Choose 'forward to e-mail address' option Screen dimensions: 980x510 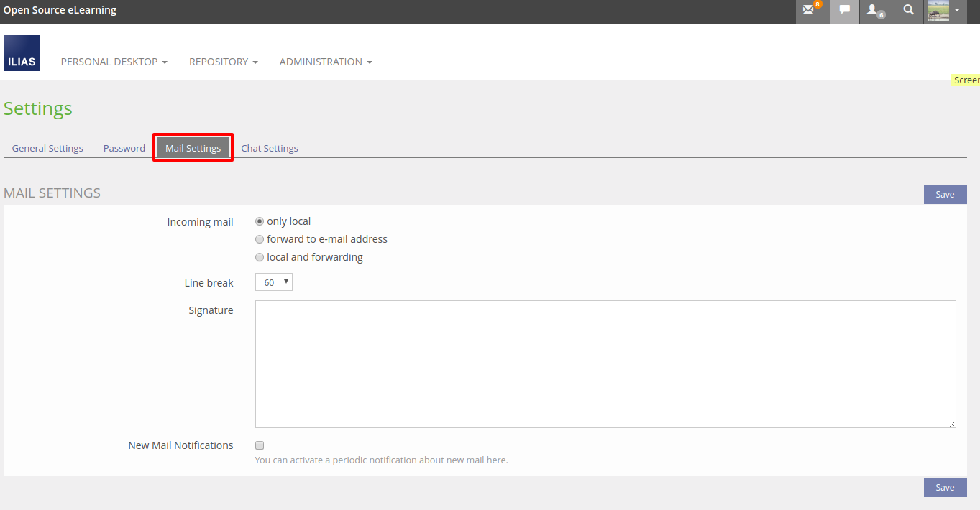(260, 239)
